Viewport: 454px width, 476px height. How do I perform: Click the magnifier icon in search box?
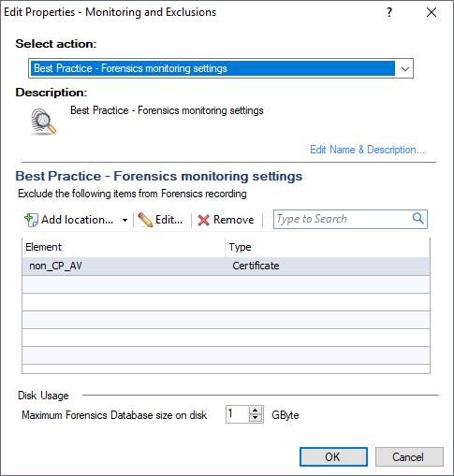(x=418, y=218)
